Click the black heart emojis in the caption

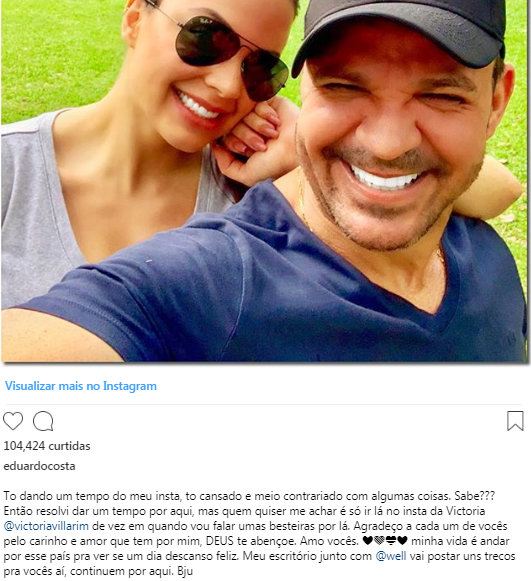(x=385, y=541)
